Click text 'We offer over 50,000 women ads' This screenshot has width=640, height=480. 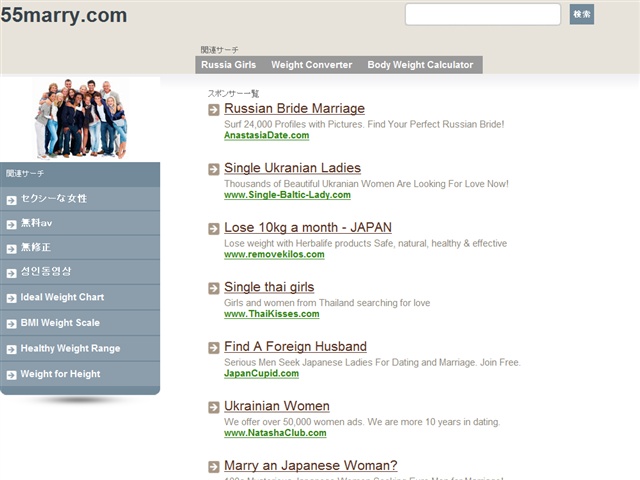293,422
